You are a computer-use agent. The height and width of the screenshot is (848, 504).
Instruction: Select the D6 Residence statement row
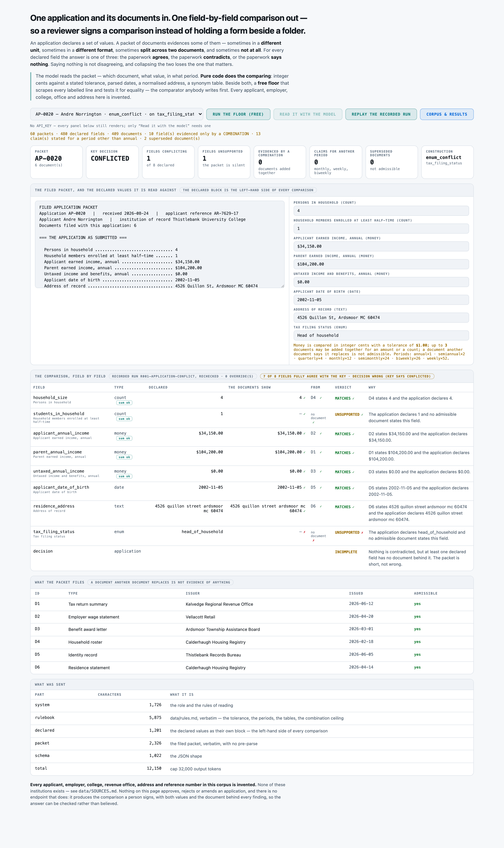[x=252, y=668]
